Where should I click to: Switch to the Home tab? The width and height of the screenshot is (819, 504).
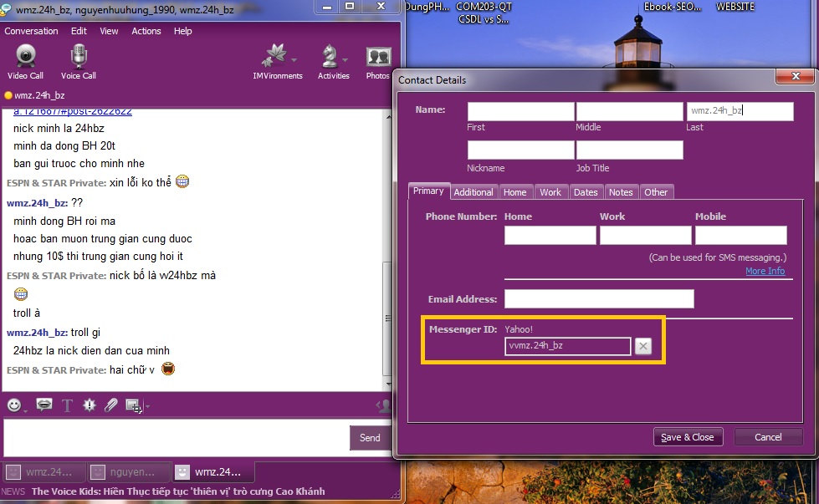pyautogui.click(x=515, y=192)
